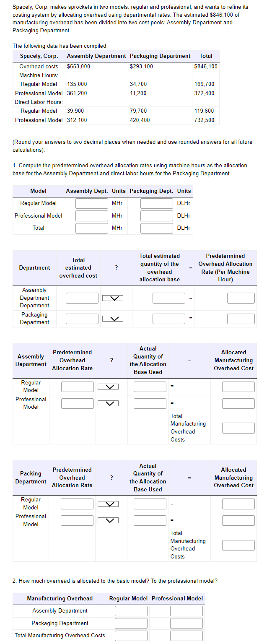Open the Regular Model dropdown in Packing Department table
Screen dimensions: 272x644
click(108, 503)
